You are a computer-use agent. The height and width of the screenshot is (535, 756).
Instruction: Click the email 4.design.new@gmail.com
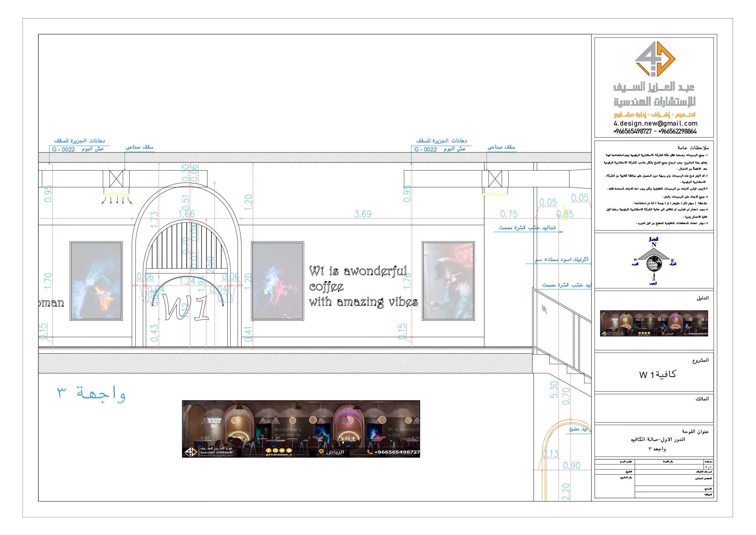click(x=655, y=123)
